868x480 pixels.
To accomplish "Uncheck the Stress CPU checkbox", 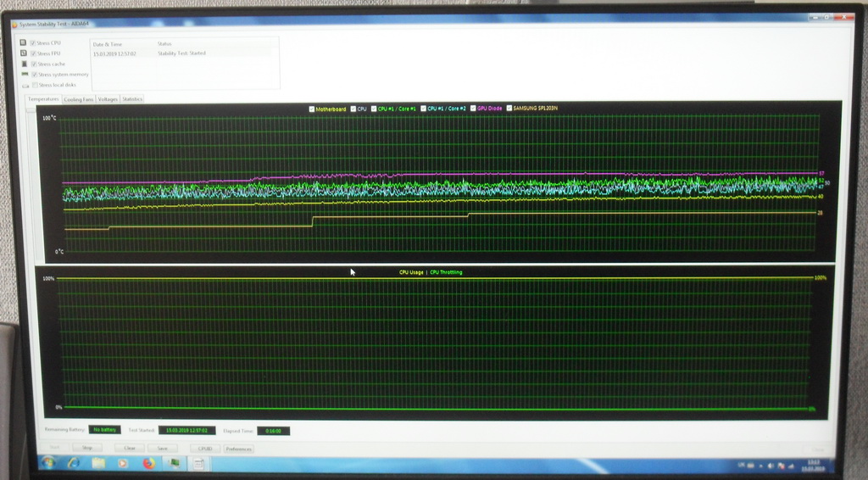I will pos(34,42).
